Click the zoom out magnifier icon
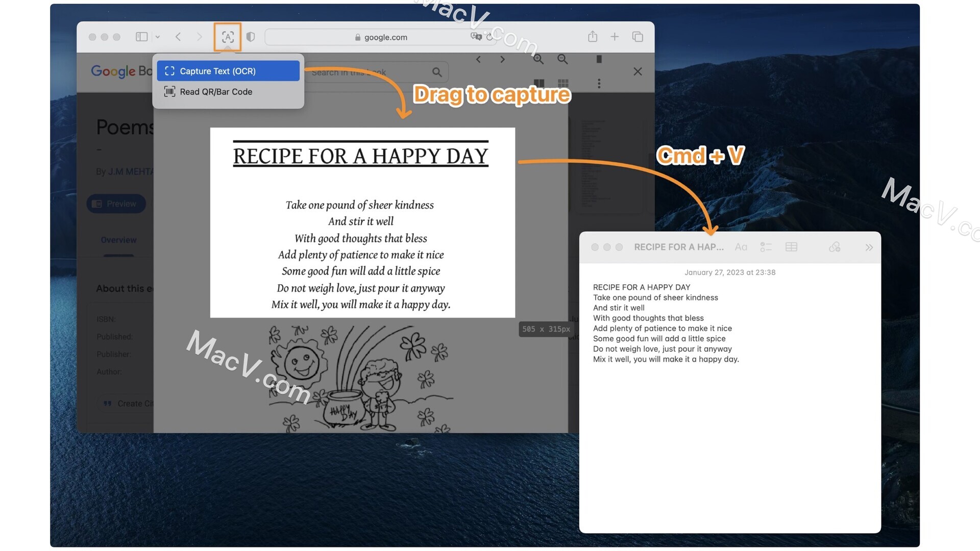This screenshot has width=980, height=551. pos(562,59)
